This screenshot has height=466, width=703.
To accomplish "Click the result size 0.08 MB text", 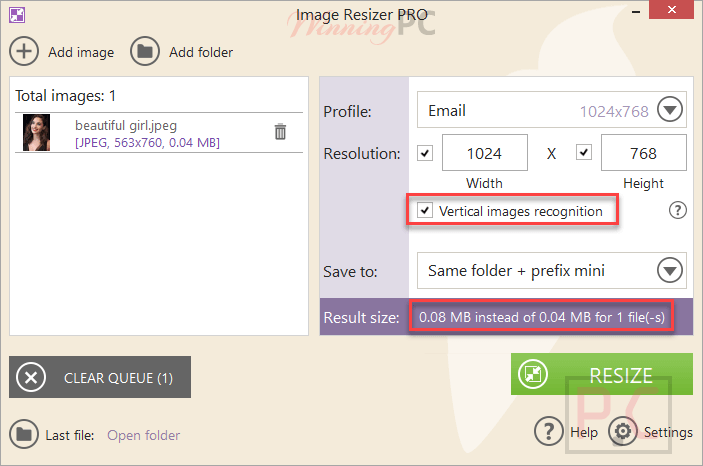I will [x=542, y=317].
